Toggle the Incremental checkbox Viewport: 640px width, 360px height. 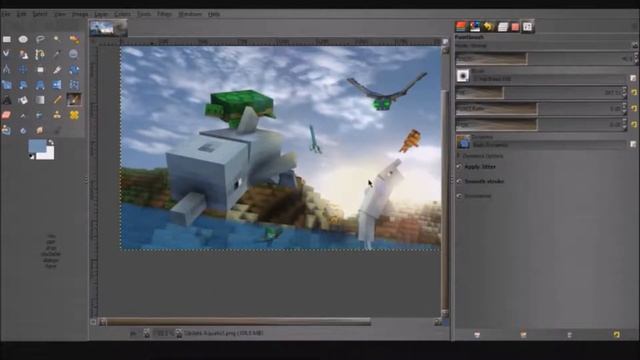(x=459, y=196)
